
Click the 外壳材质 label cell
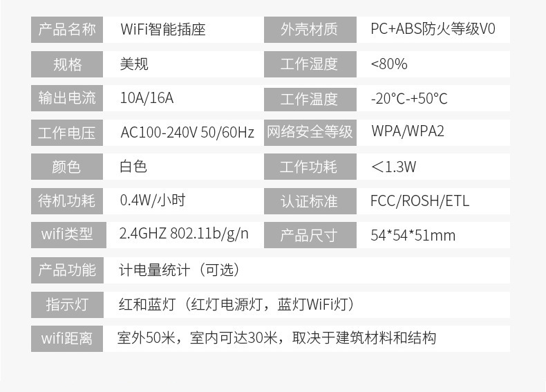point(310,30)
